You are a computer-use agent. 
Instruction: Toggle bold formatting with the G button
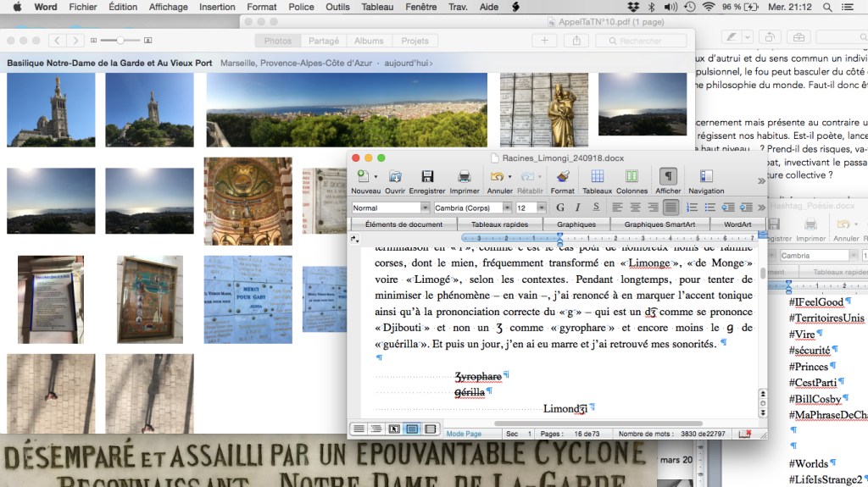560,208
